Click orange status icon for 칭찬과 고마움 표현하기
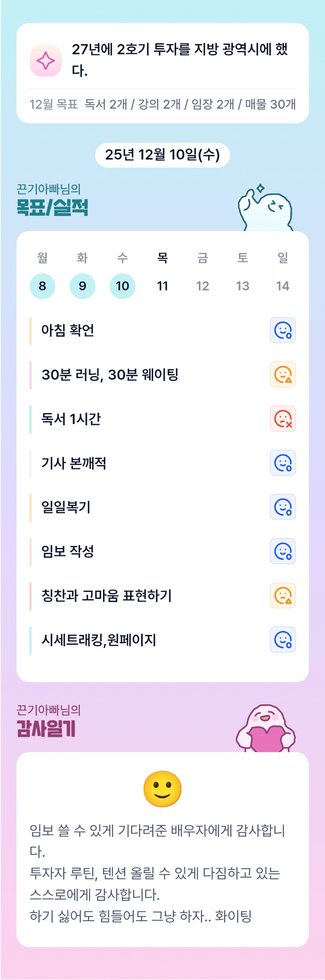 283,596
